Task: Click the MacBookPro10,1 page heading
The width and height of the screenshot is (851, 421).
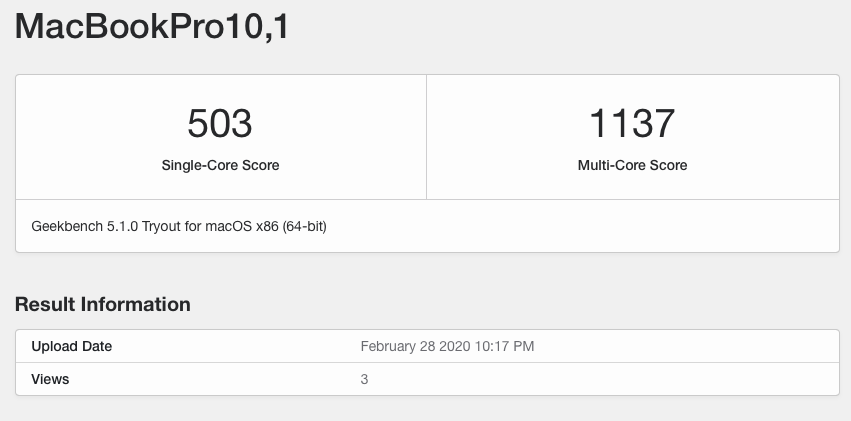Action: tap(153, 26)
